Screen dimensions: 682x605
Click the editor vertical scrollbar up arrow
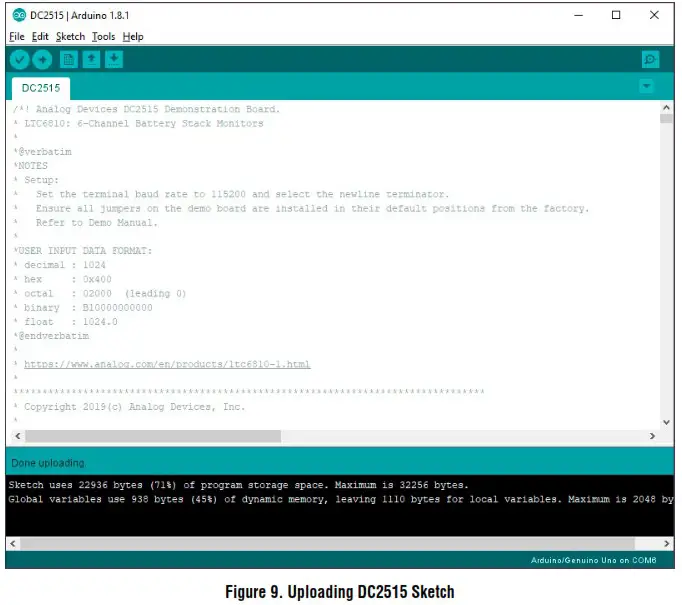pyautogui.click(x=666, y=107)
